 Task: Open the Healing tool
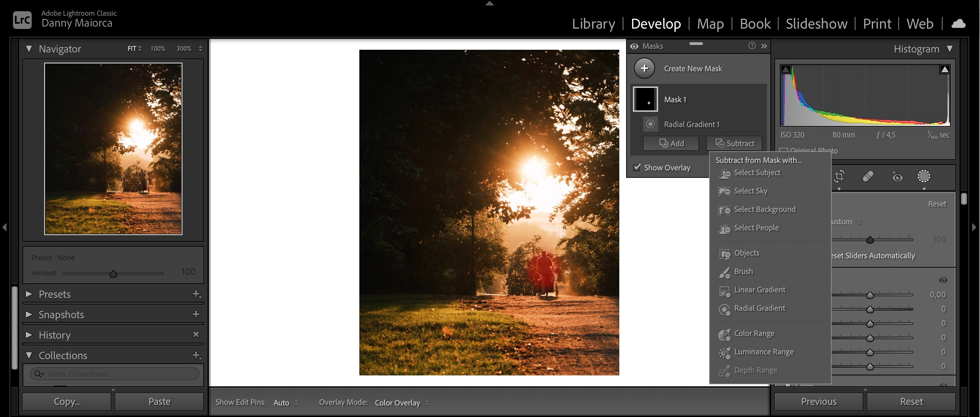coord(868,177)
